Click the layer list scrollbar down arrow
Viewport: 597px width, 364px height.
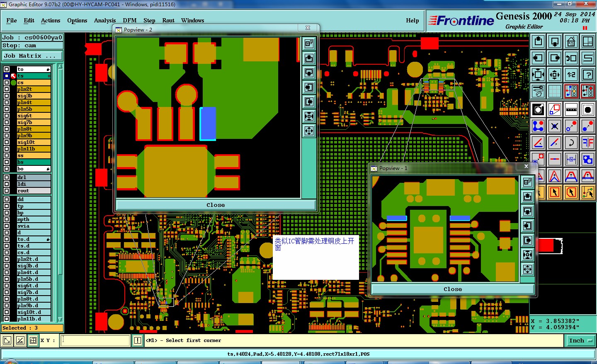click(61, 319)
